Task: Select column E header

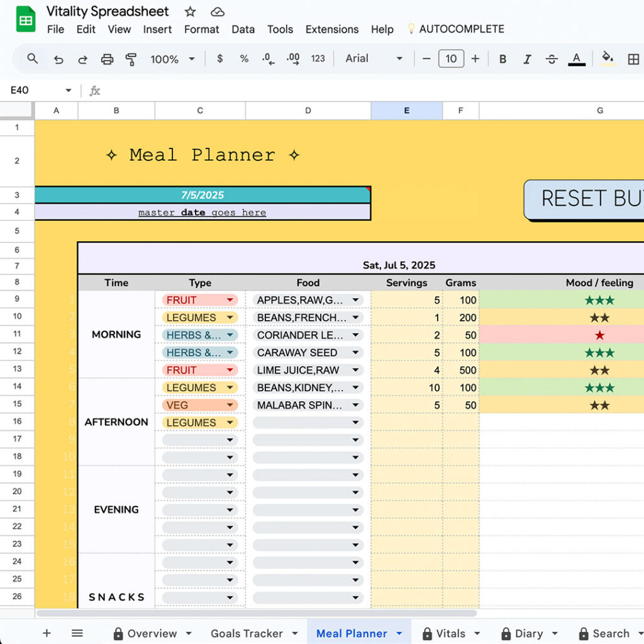Action: coord(407,111)
